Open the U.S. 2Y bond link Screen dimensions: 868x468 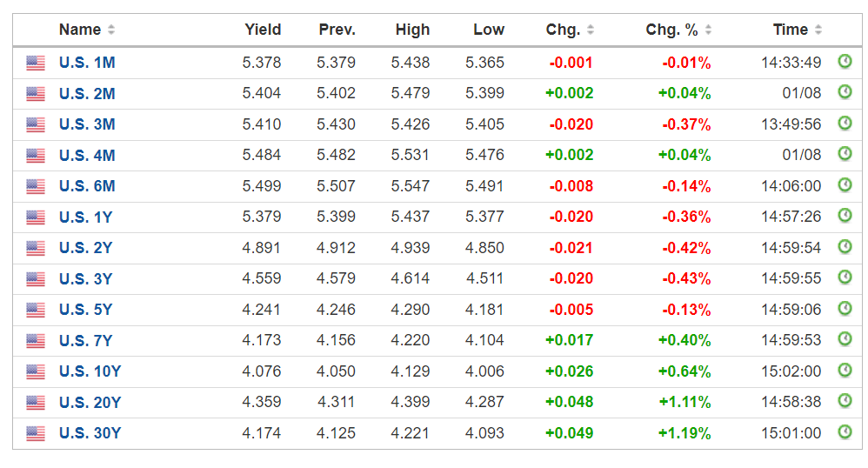click(86, 248)
